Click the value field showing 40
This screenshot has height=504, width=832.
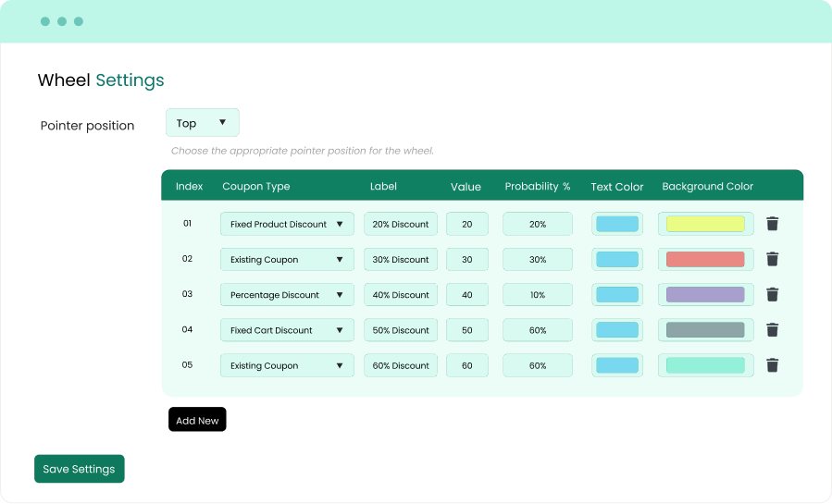click(466, 295)
